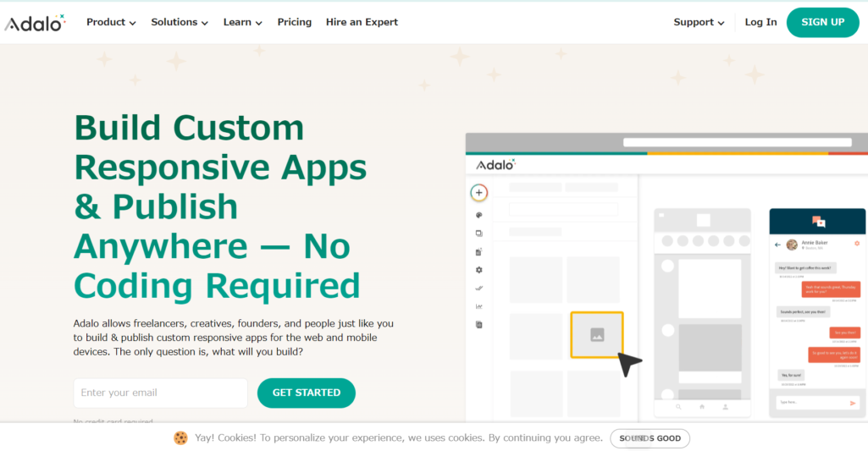
Task: Click the black gear settings icon in illustration sidebar
Action: point(478,270)
